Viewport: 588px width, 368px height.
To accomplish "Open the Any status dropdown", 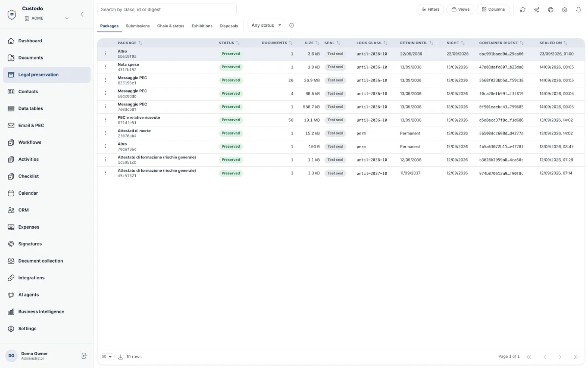I will 266,26.
